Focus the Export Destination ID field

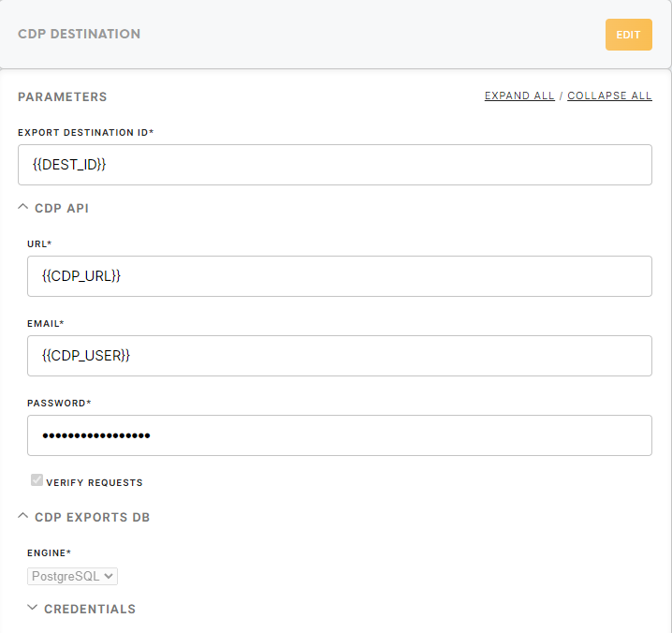point(335,165)
